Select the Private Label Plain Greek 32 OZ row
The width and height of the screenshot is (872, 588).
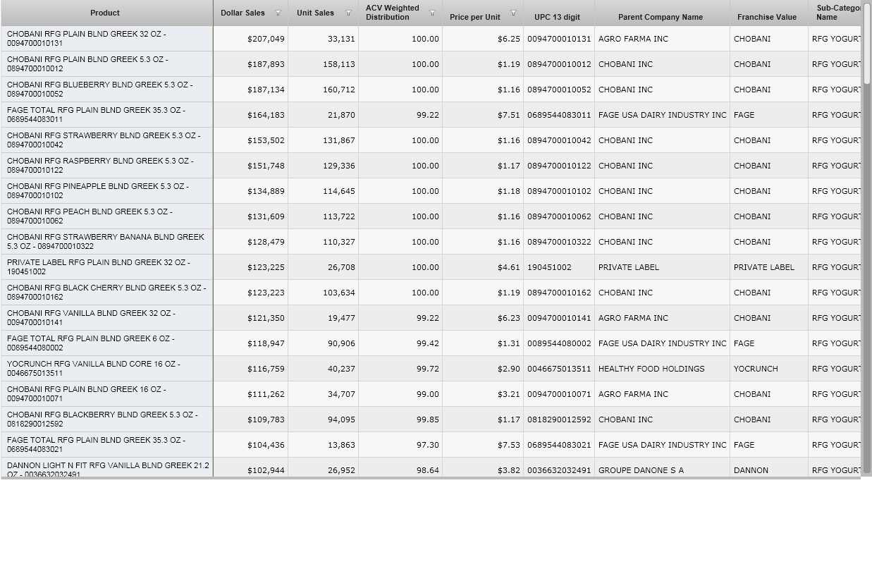106,267
